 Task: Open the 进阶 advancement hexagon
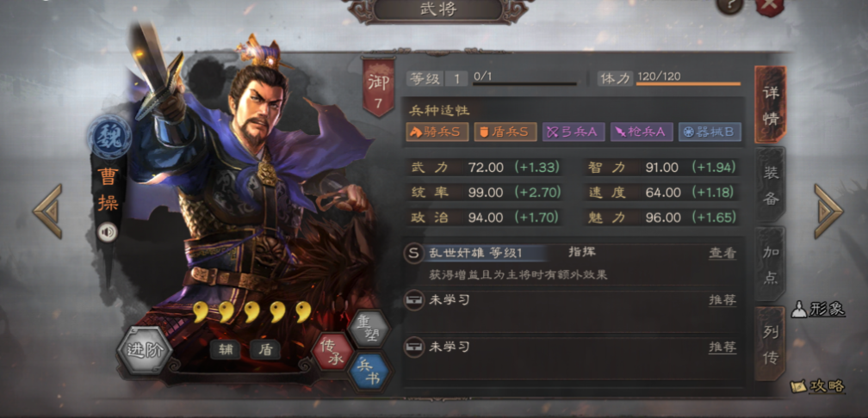[x=145, y=349]
